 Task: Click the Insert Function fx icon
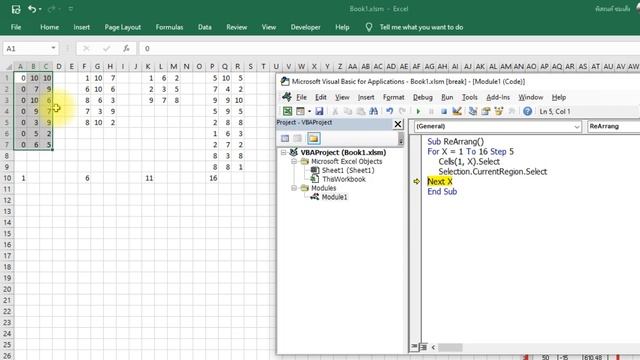point(127,49)
